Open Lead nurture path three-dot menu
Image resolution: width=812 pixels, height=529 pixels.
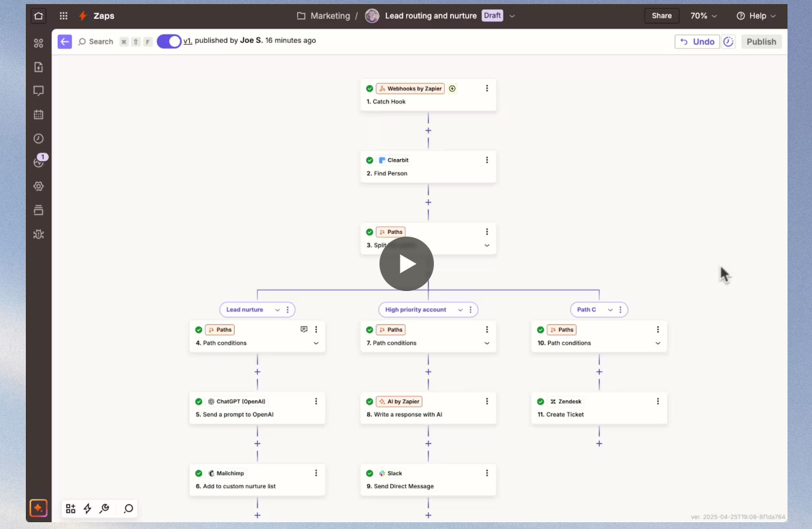pos(288,309)
